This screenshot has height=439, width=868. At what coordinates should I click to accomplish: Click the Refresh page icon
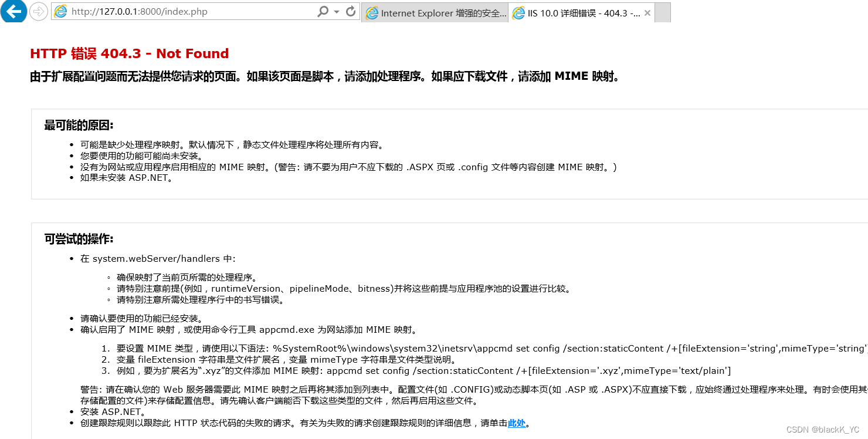tap(351, 12)
